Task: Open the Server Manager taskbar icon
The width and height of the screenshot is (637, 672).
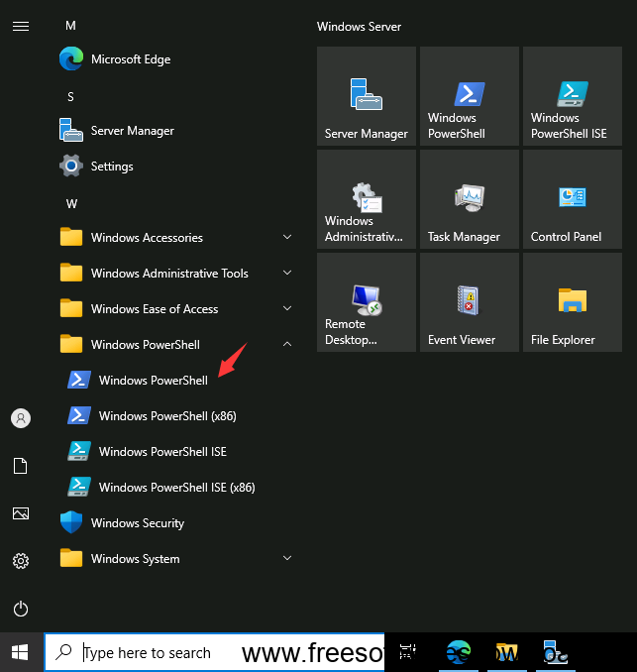Action: (x=555, y=653)
